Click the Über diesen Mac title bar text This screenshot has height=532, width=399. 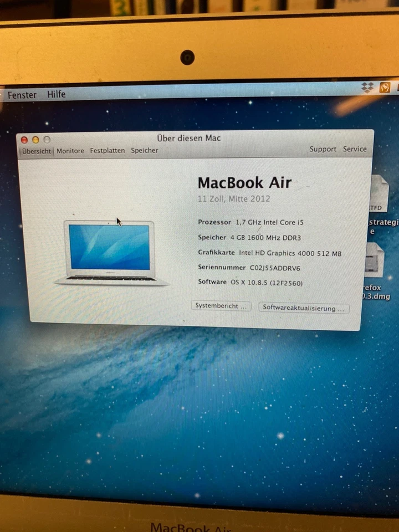pos(188,139)
